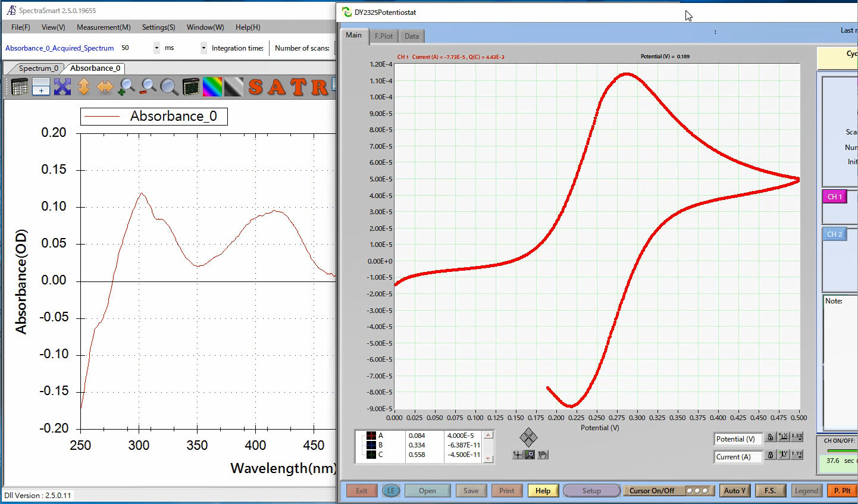Open the ms time unit dropdown
This screenshot has width=858, height=504.
(x=203, y=48)
